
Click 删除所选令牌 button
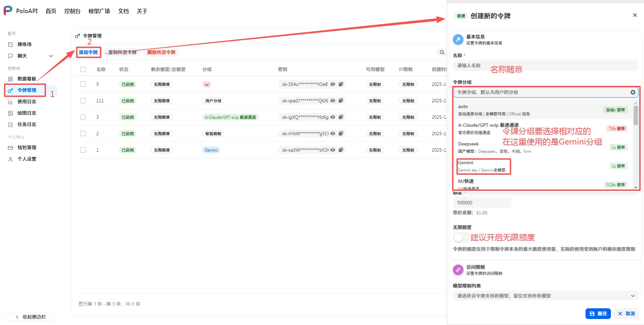pyautogui.click(x=161, y=52)
